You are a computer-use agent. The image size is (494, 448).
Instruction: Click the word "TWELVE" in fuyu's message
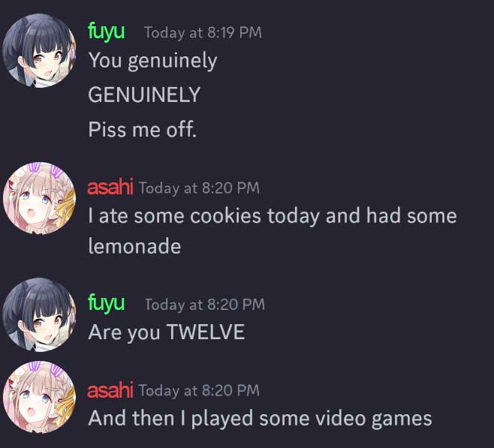pyautogui.click(x=206, y=332)
